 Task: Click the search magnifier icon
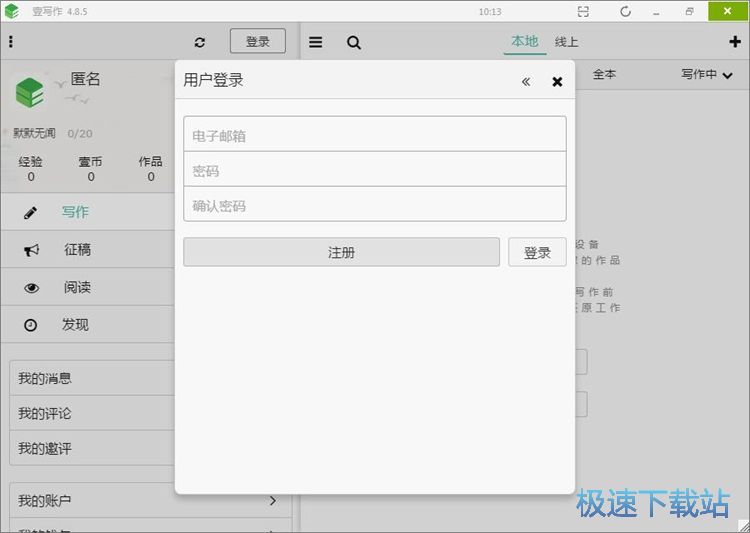click(x=354, y=42)
